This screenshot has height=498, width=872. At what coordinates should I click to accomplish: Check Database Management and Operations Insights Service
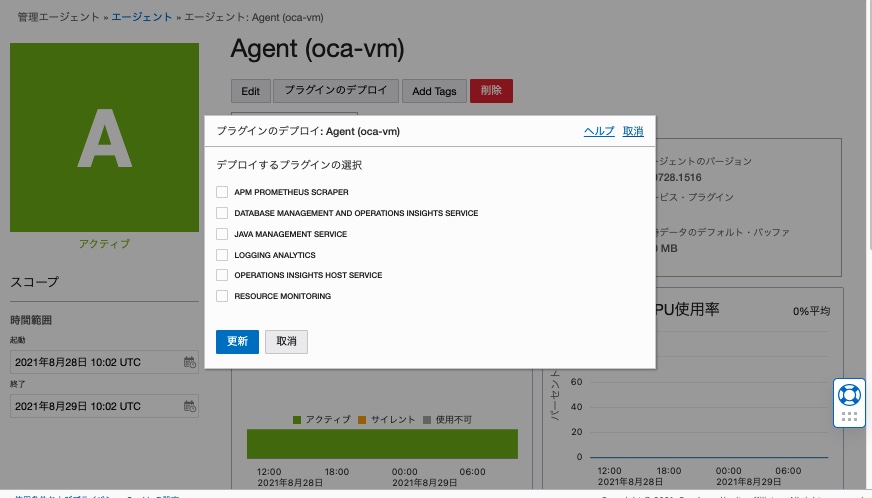click(222, 213)
